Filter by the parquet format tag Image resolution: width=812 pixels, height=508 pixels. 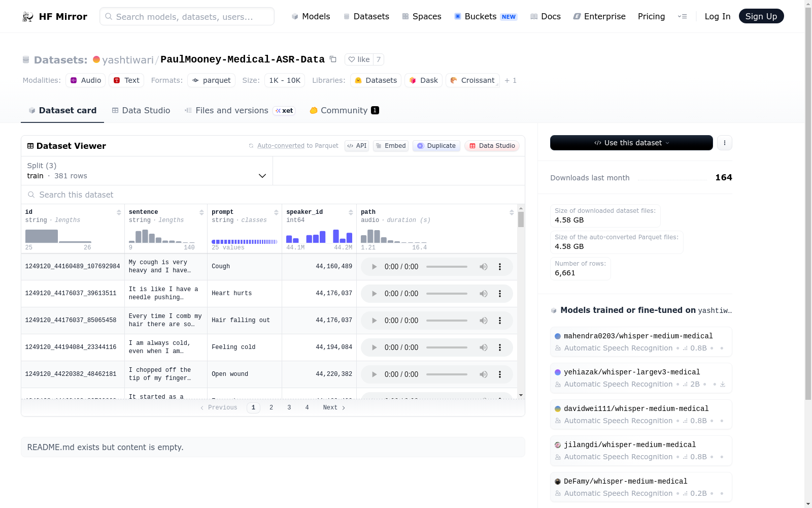tap(211, 80)
